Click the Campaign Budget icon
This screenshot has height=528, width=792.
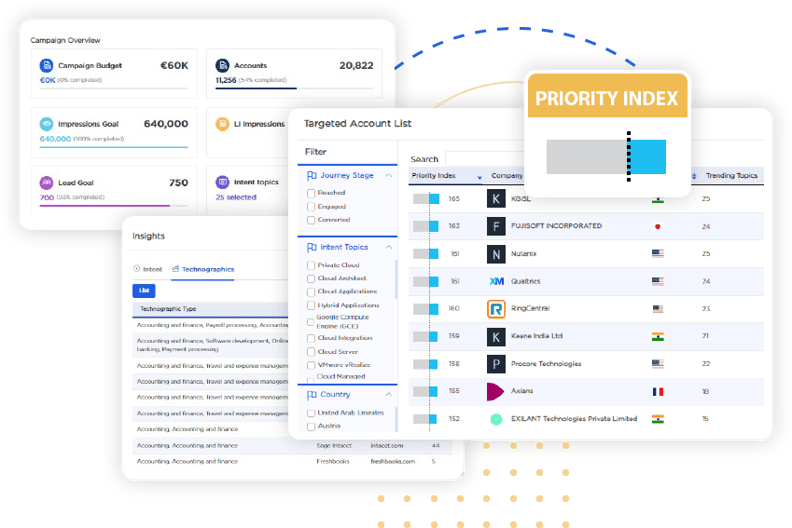(x=46, y=65)
